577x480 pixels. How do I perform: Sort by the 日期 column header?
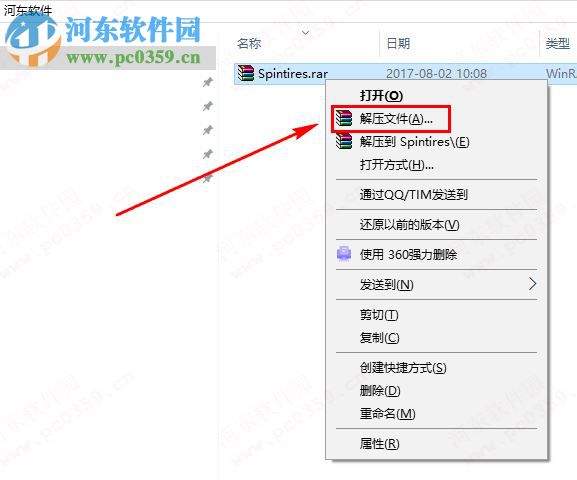pyautogui.click(x=398, y=43)
